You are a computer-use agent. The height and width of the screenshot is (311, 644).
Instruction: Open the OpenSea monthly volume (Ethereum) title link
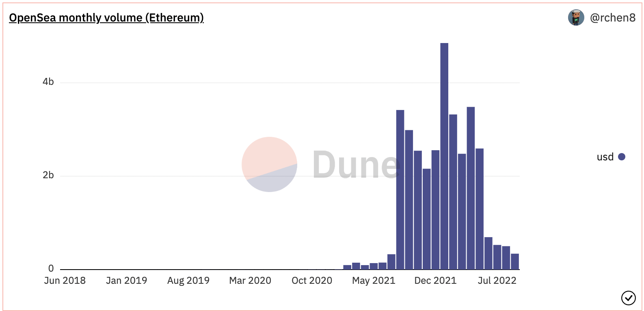coord(106,18)
